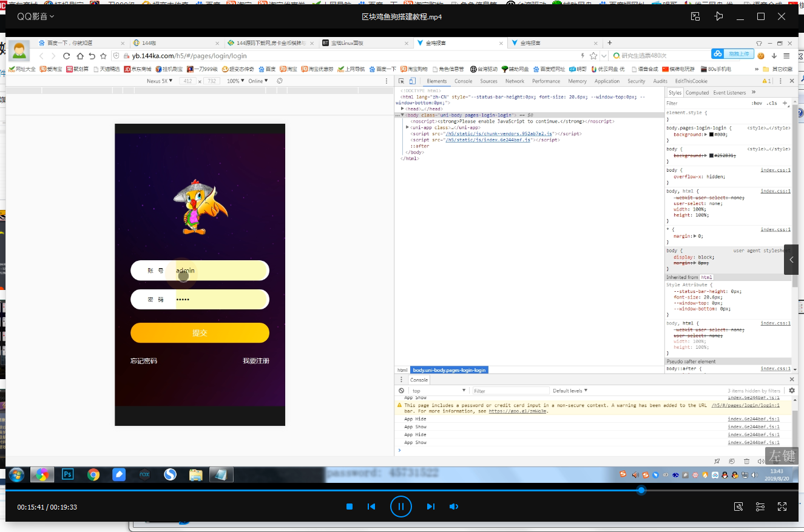Stop the video with the square button
This screenshot has width=804, height=532.
point(350,507)
